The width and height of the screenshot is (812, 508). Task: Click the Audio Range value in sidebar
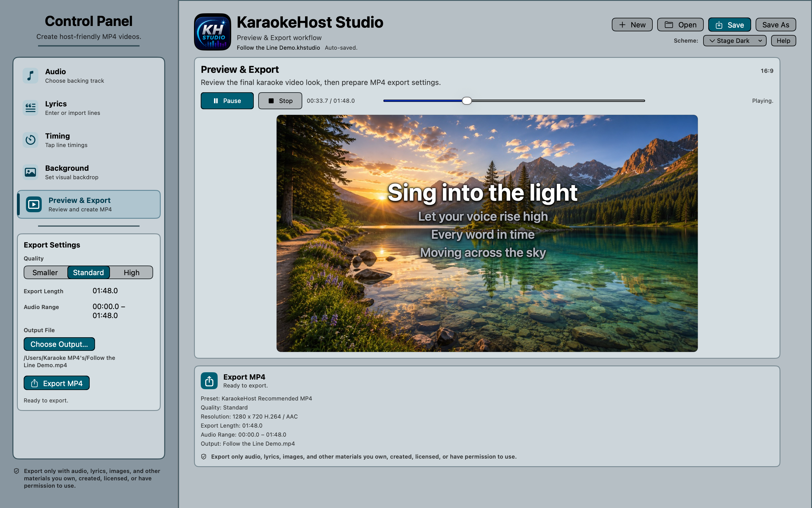pyautogui.click(x=109, y=311)
